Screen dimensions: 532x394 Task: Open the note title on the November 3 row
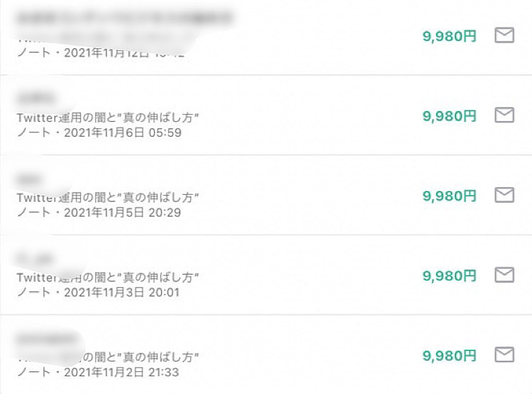click(108, 277)
